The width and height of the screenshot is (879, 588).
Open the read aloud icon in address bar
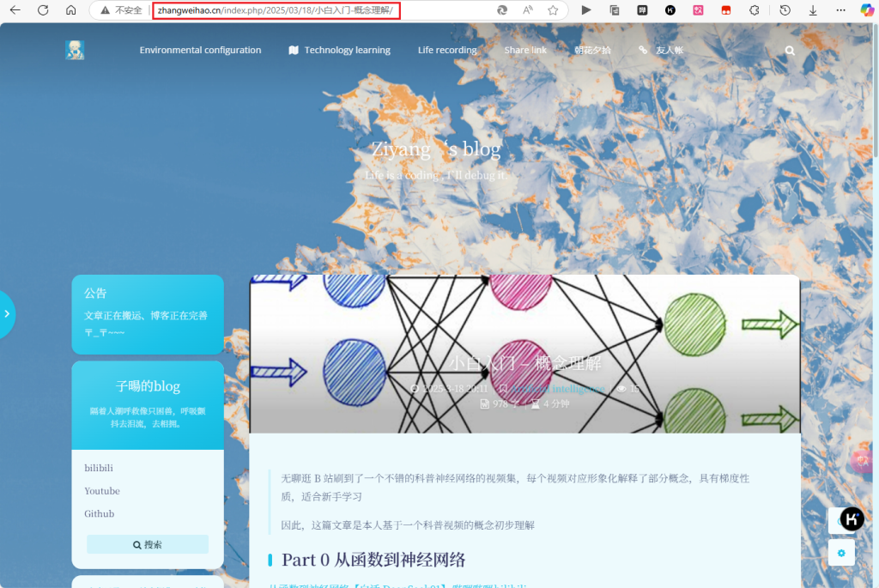click(x=528, y=10)
